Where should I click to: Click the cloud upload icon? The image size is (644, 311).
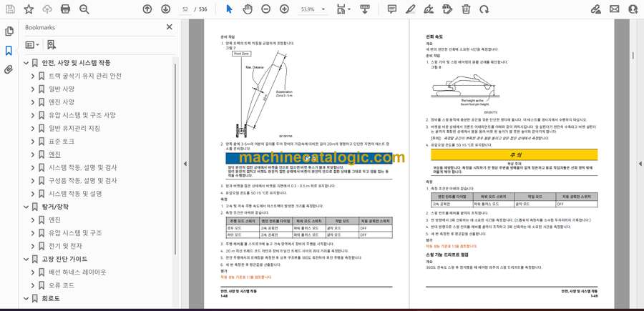47,9
